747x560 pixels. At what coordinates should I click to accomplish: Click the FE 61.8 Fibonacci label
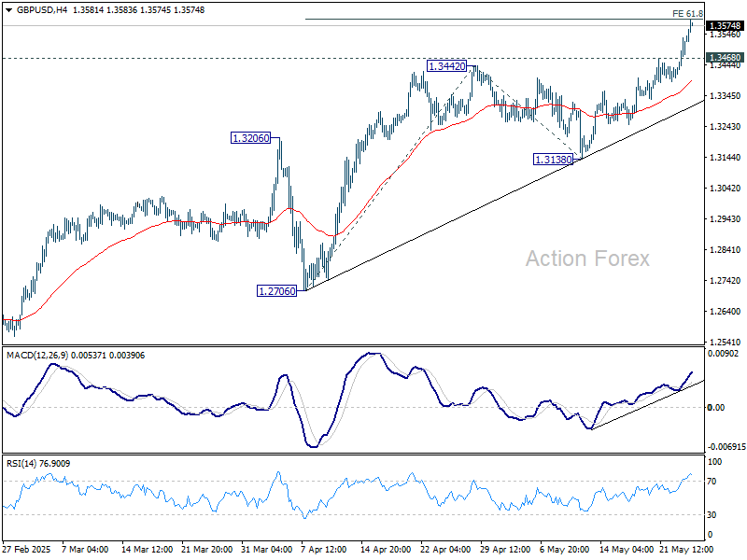pos(687,14)
